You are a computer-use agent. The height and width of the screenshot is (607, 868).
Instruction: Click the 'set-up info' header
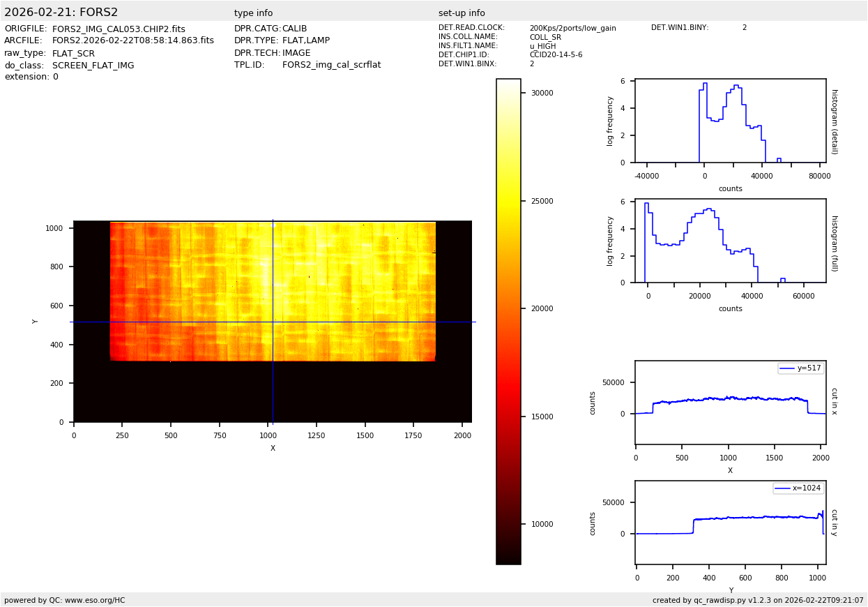tap(462, 13)
